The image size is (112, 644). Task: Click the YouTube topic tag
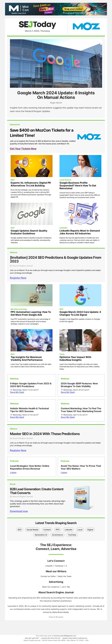72,535
